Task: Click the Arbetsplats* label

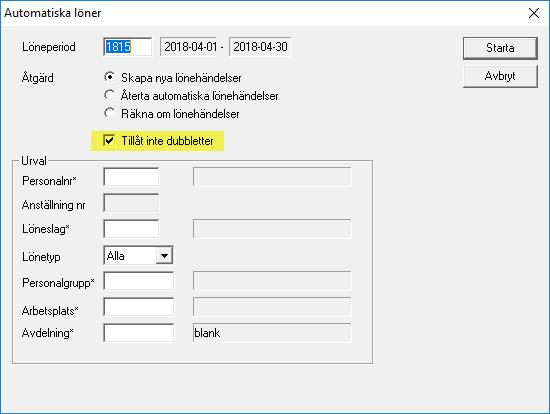Action: [x=50, y=311]
